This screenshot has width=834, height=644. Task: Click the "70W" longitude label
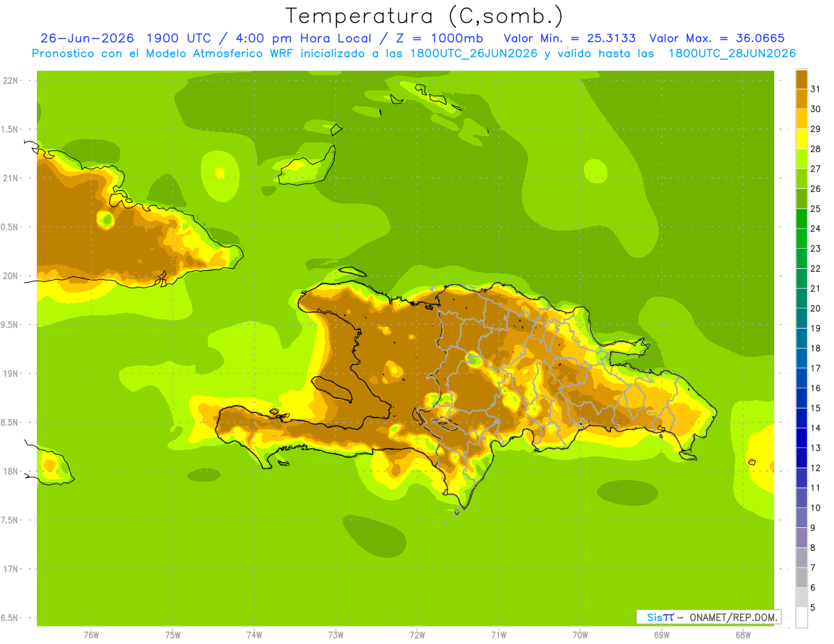[580, 635]
